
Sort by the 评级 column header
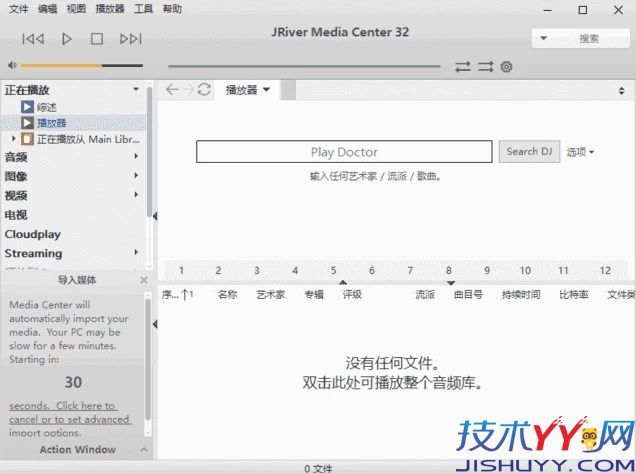pyautogui.click(x=352, y=295)
